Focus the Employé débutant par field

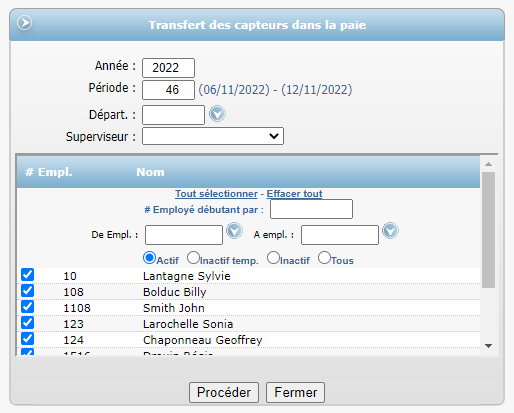click(x=311, y=209)
